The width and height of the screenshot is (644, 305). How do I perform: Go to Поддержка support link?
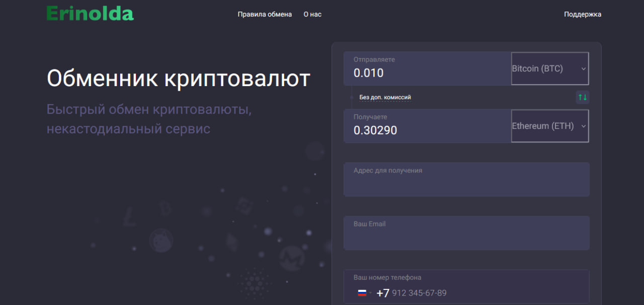(583, 14)
